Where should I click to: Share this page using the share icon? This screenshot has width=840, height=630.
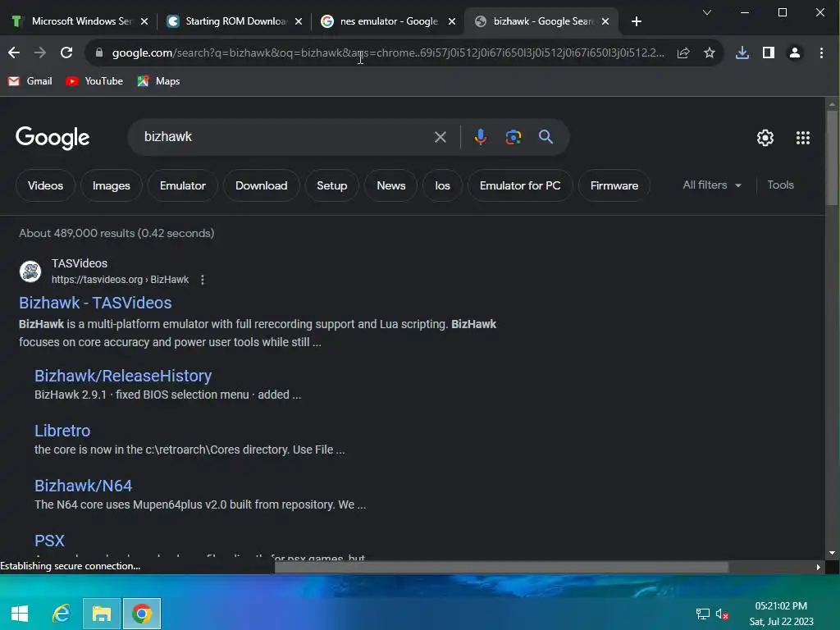coord(683,52)
